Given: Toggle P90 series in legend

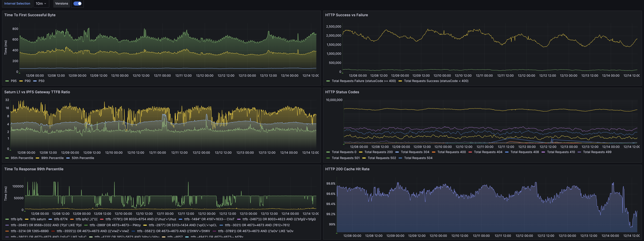Looking at the screenshot, I should point(27,81).
